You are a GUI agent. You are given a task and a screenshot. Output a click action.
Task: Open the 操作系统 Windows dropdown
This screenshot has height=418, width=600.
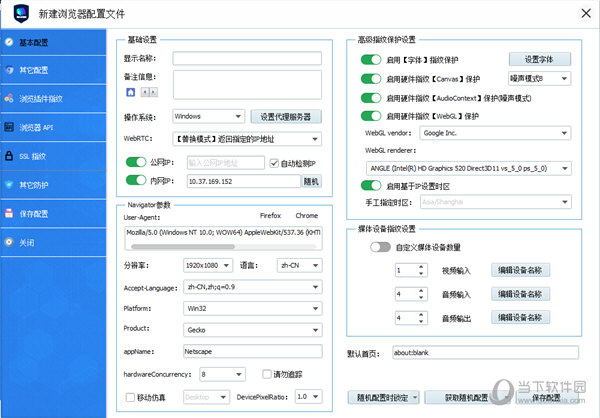(207, 116)
